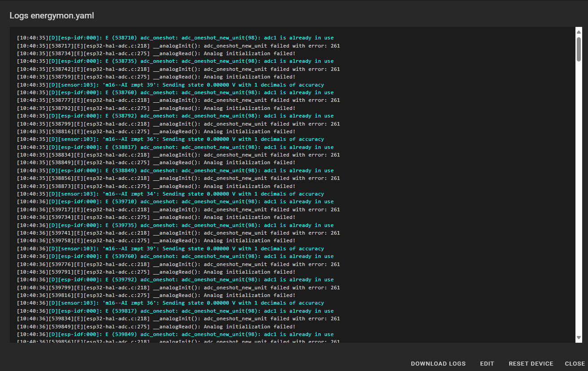Click the Download Logs button
This screenshot has height=371, width=588.
coord(438,363)
